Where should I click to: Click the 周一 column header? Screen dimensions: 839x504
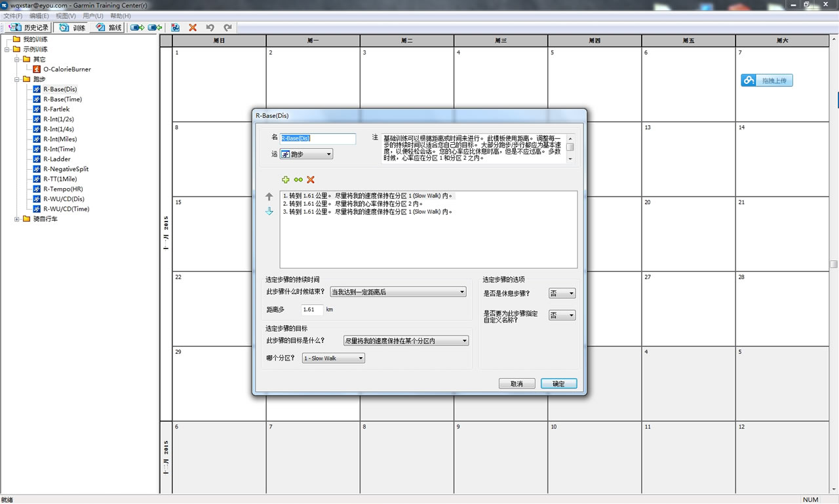[313, 41]
